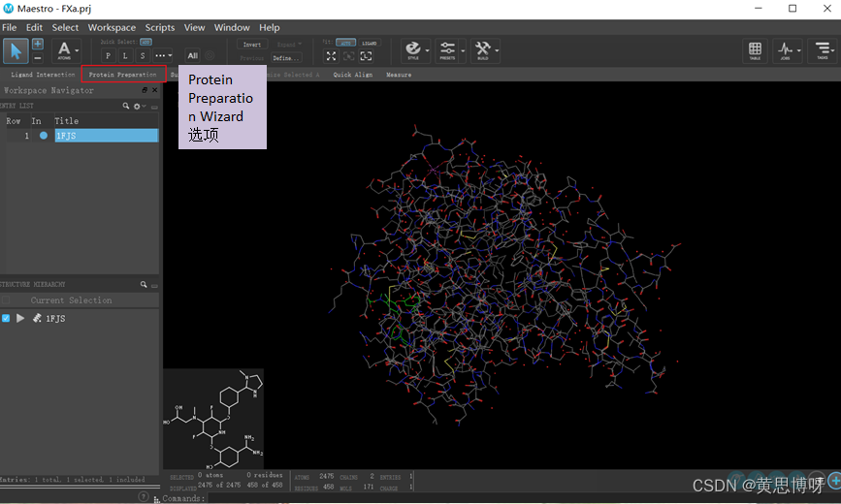The height and width of the screenshot is (504, 841).
Task: Quick select Ligand with L button
Action: point(125,56)
